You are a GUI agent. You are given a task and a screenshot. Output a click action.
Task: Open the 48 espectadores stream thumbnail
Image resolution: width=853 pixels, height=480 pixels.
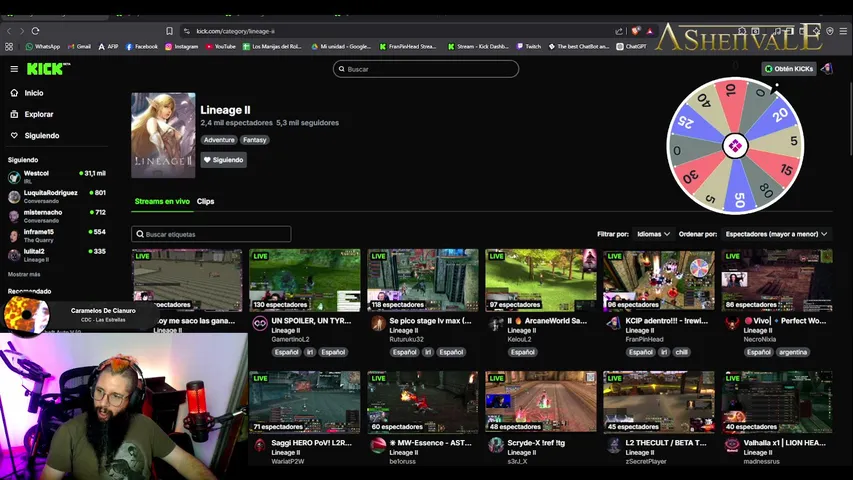click(541, 402)
